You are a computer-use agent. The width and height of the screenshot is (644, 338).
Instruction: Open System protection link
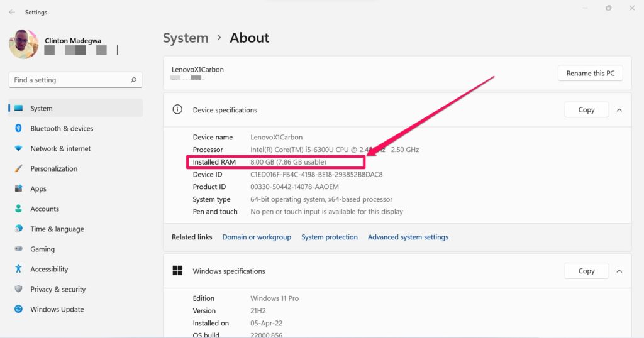point(330,237)
